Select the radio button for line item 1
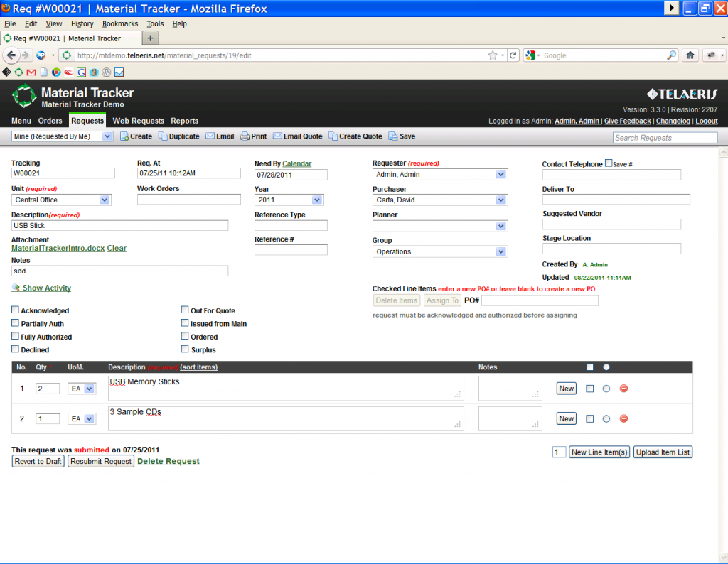This screenshot has width=728, height=564. click(606, 389)
